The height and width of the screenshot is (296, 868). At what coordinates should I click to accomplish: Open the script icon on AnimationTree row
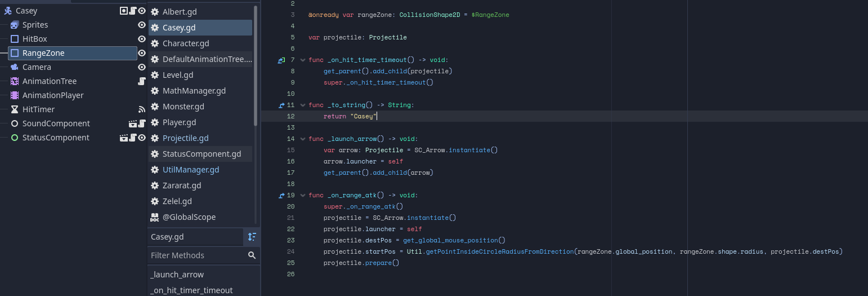pos(142,81)
